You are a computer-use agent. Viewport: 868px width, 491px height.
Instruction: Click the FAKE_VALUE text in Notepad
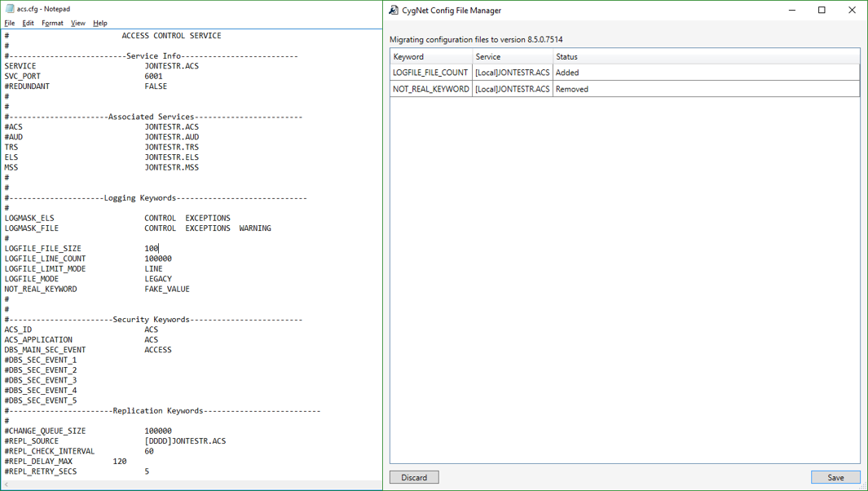click(x=167, y=289)
